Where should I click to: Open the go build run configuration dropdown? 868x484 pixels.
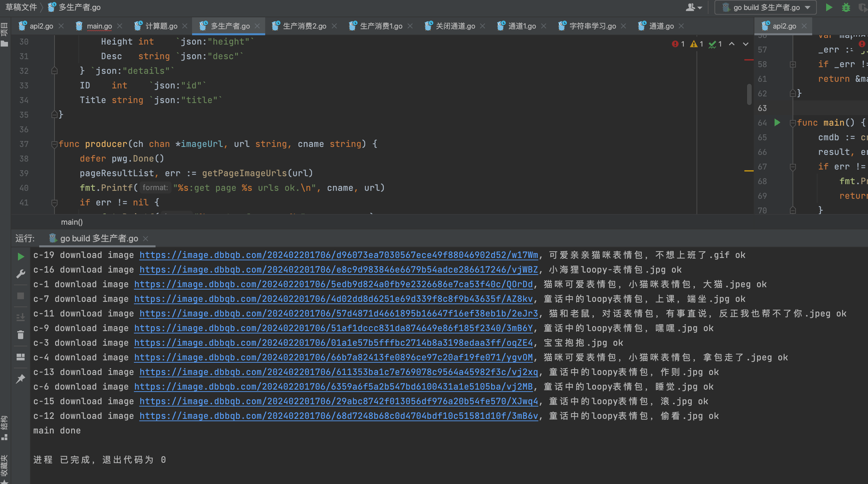coord(765,7)
